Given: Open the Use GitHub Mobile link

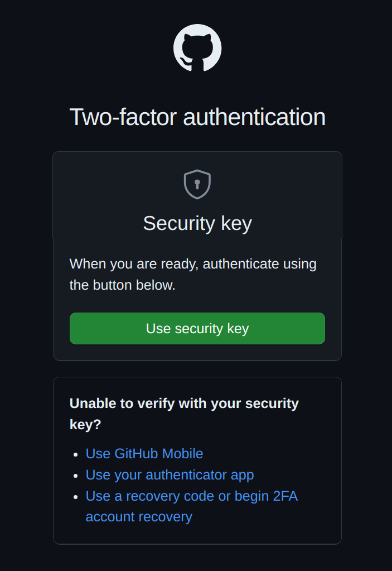Looking at the screenshot, I should [x=144, y=454].
